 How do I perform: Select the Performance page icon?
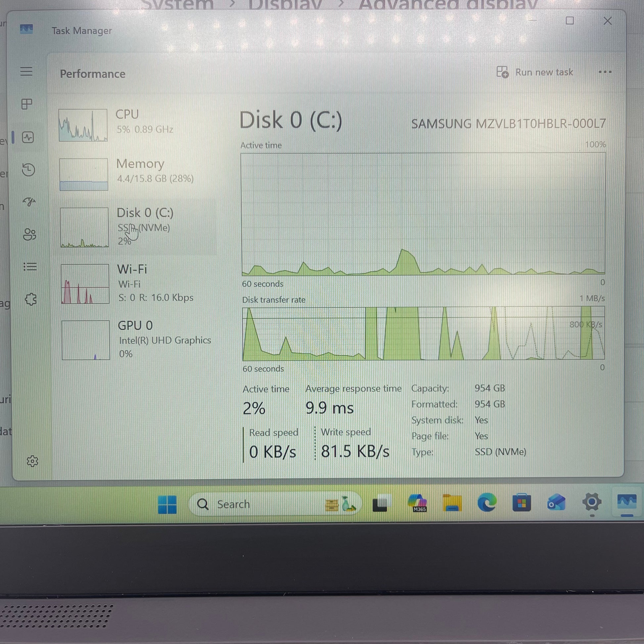click(x=28, y=137)
